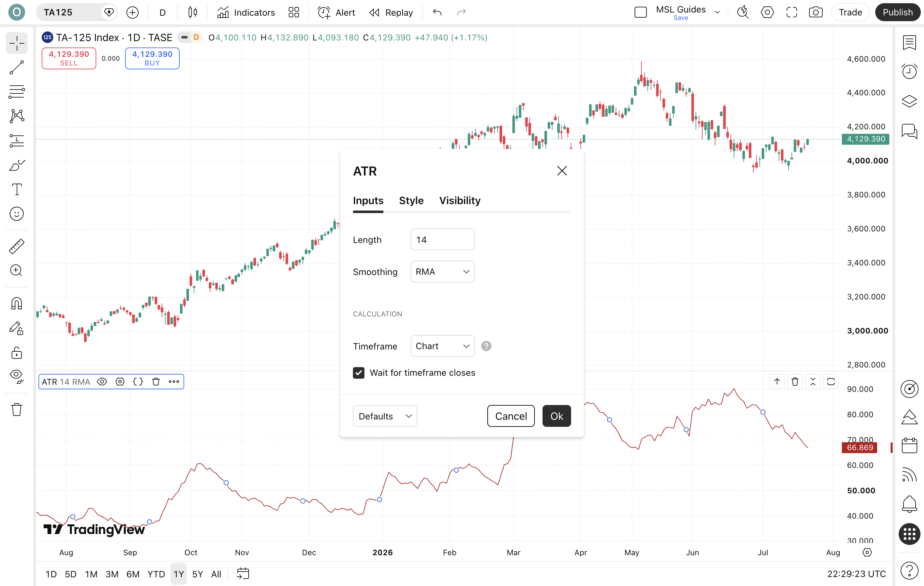924x586 pixels.
Task: Open the forecasting and measurement tools
Action: [x=16, y=141]
